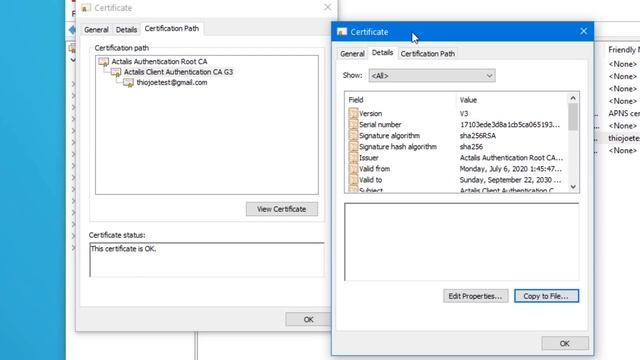Click the Copy to File... button
The height and width of the screenshot is (360, 640).
[x=546, y=296]
